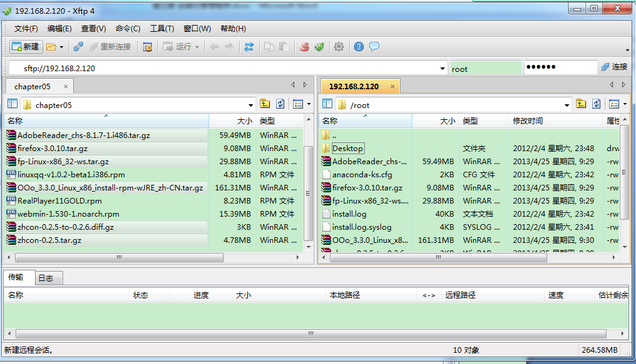
Task: Click the Reconnect button
Action: click(x=111, y=47)
